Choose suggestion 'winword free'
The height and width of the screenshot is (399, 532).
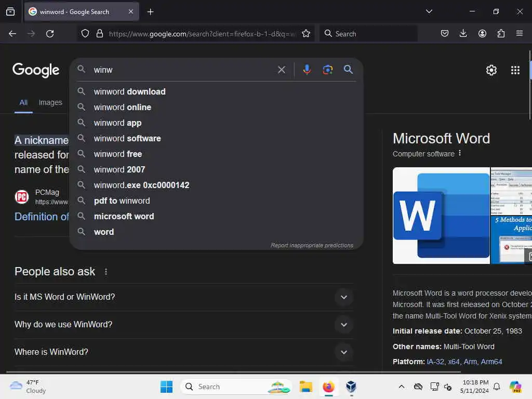pos(217,154)
